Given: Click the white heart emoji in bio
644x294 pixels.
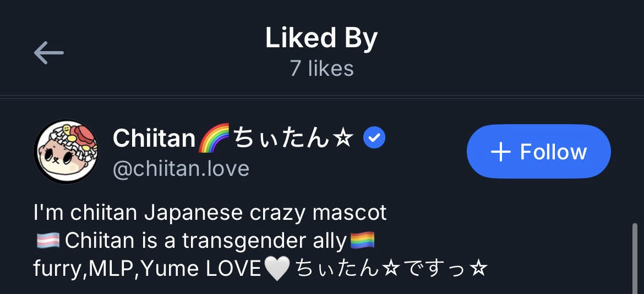Looking at the screenshot, I should click(277, 269).
